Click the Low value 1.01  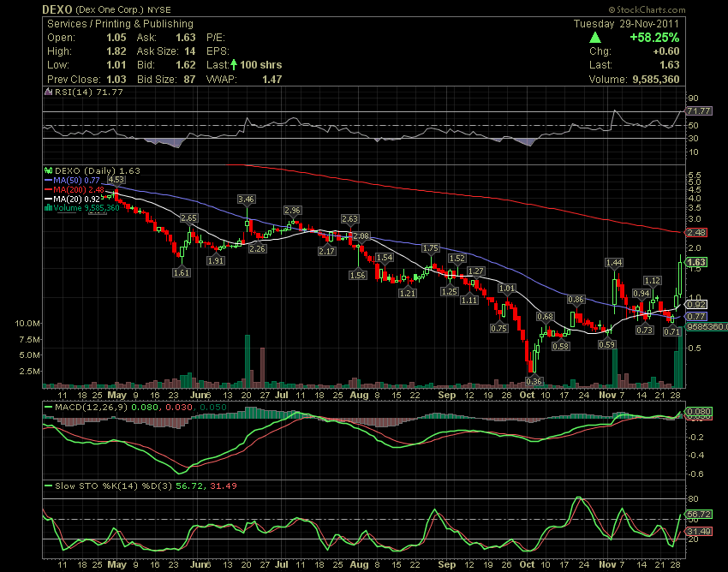point(116,65)
